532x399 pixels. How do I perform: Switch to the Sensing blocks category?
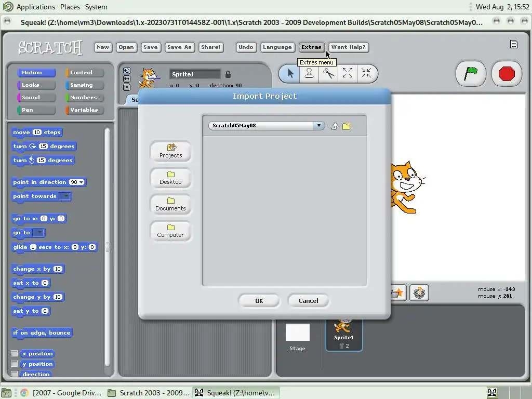85,85
